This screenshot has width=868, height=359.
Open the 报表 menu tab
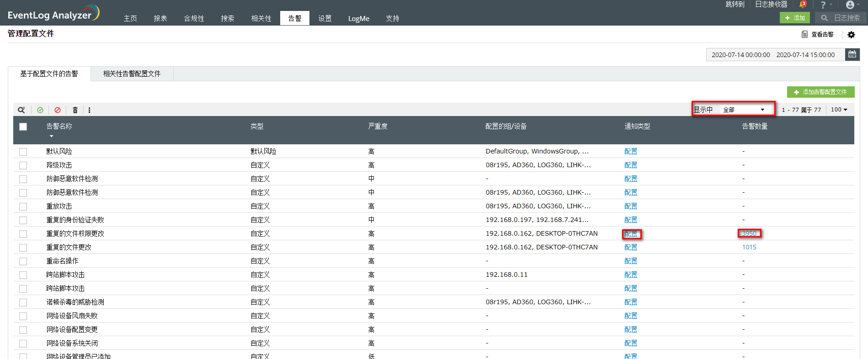coord(160,18)
